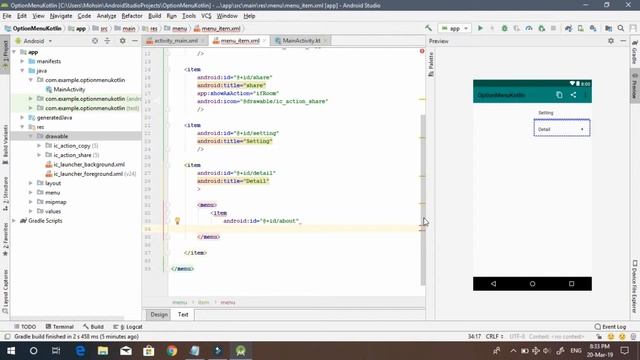The image size is (640, 360).
Task: Click the yellow lightbulb quick-fix icon
Action: tap(177, 221)
